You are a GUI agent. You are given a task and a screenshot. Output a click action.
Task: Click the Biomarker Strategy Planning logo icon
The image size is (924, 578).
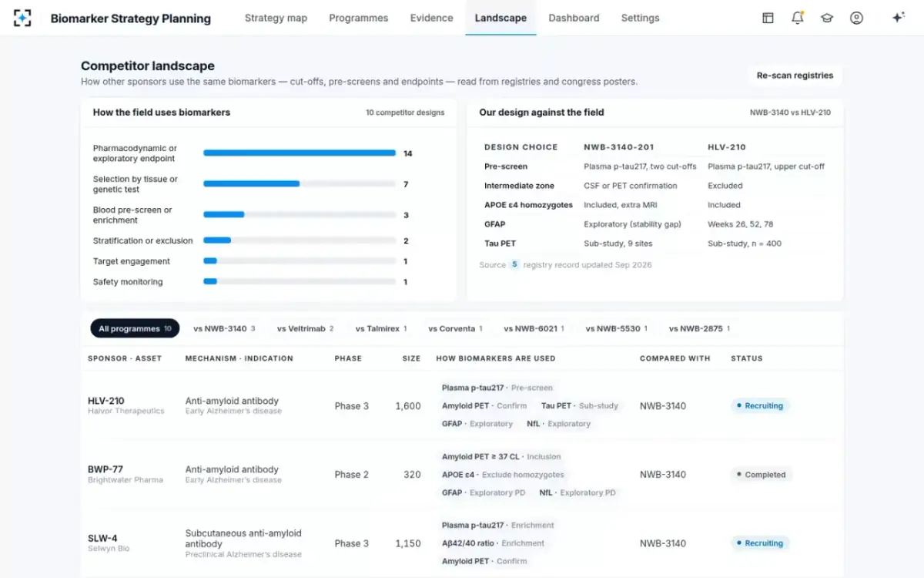[22, 18]
